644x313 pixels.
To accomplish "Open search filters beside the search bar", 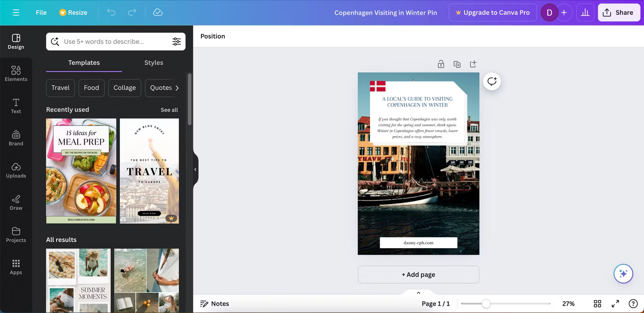I will pos(176,41).
